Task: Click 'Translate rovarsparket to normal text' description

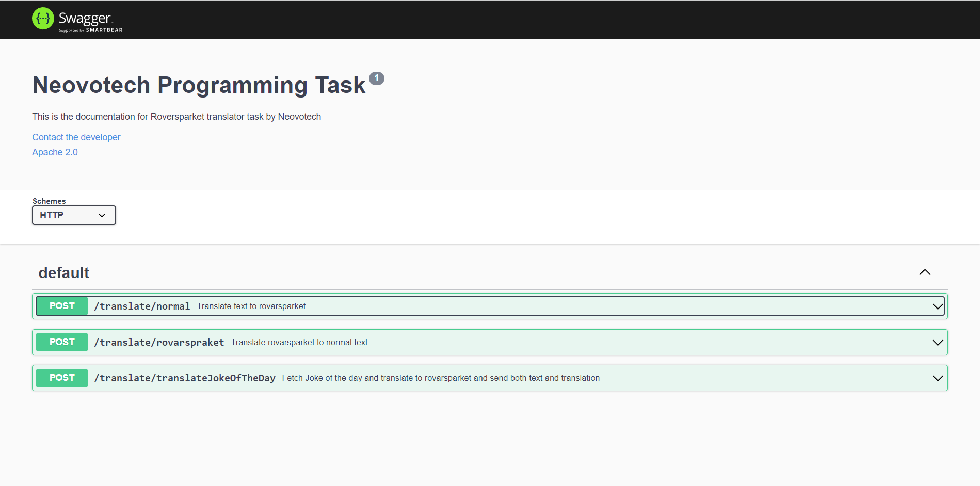Action: 299,343
